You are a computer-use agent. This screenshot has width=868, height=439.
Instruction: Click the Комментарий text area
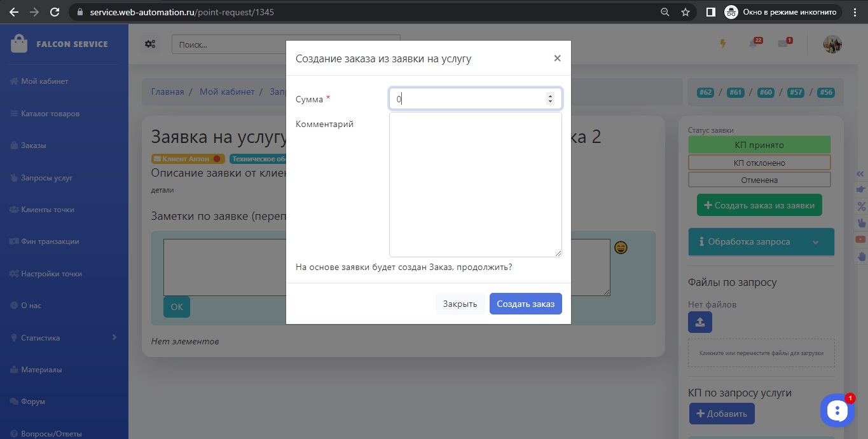pos(475,184)
